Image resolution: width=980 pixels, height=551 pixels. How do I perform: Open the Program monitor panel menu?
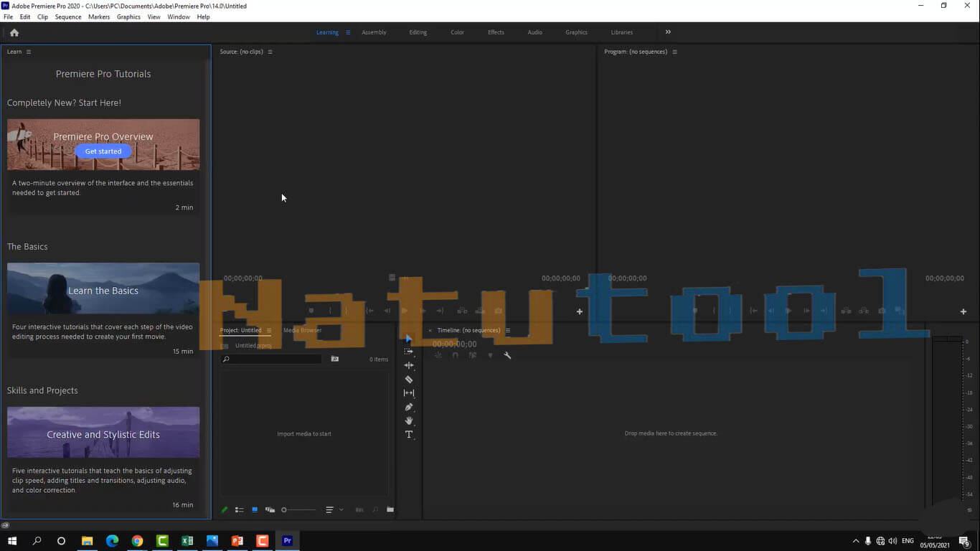(674, 52)
